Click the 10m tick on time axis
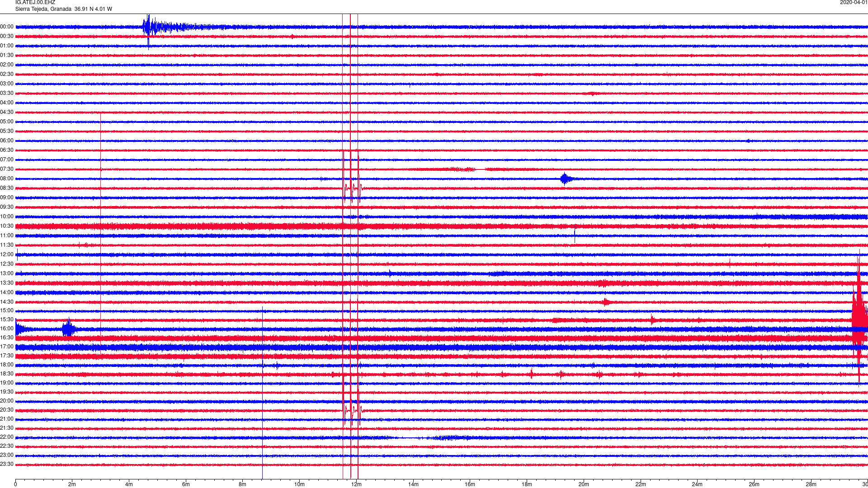This screenshot has height=488, width=868. [299, 484]
